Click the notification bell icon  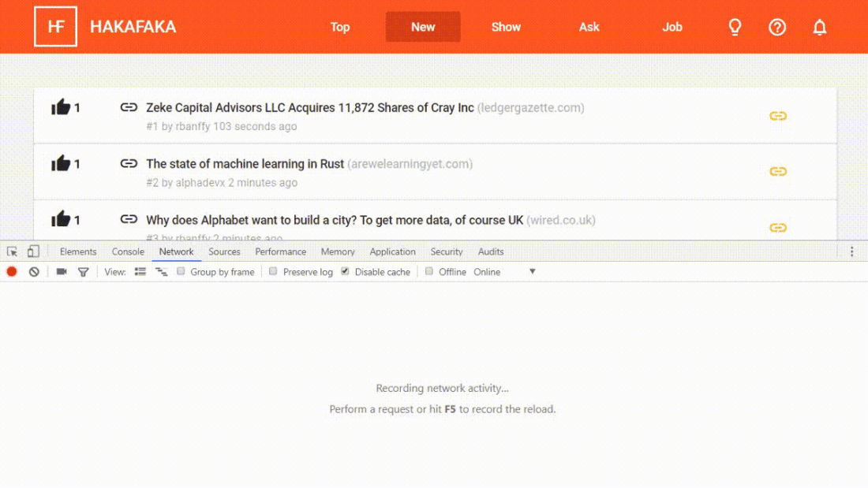pos(820,27)
